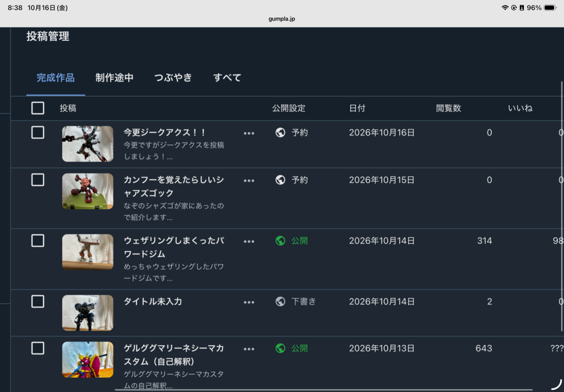The height and width of the screenshot is (392, 564).
Task: Click globe icon in 今更ジークアクス！！ row
Action: (x=280, y=133)
